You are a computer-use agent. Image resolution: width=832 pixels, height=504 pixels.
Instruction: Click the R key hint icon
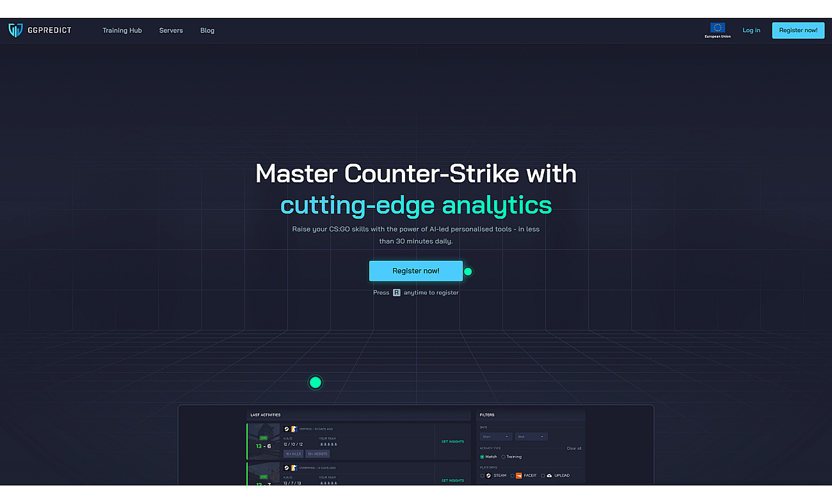point(397,292)
